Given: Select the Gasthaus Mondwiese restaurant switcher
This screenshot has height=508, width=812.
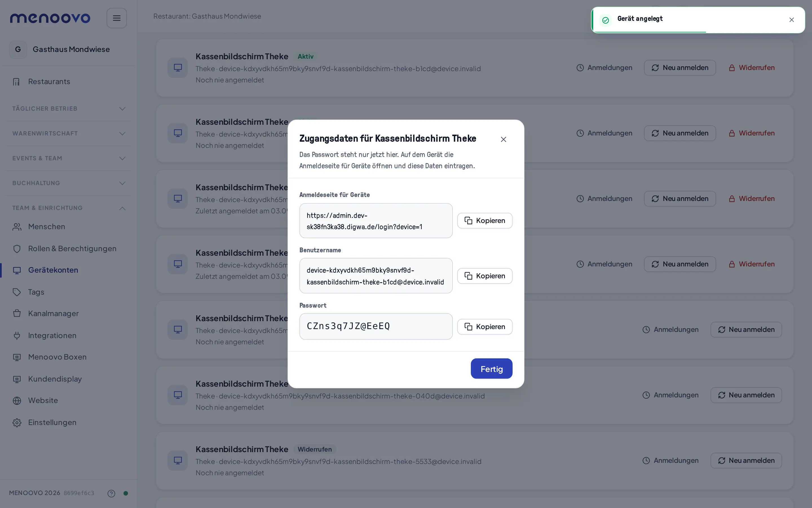Looking at the screenshot, I should coord(69,49).
